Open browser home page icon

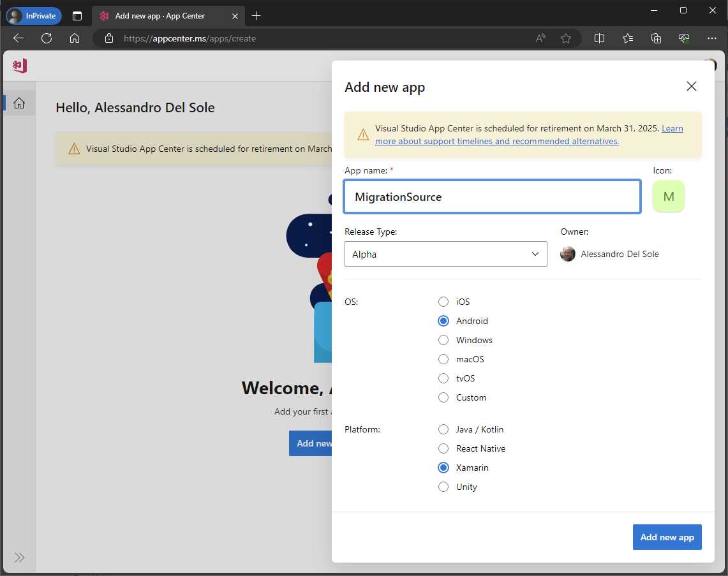(x=74, y=38)
